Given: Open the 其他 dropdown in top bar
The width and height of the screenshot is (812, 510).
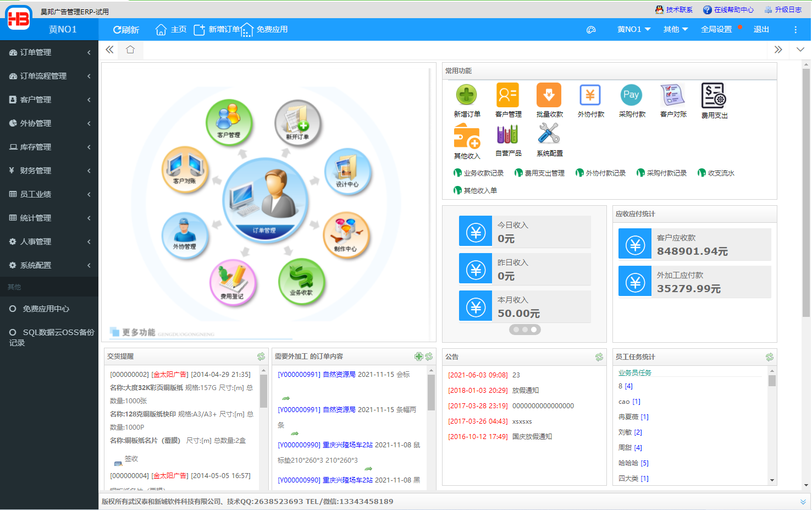Looking at the screenshot, I should 676,30.
